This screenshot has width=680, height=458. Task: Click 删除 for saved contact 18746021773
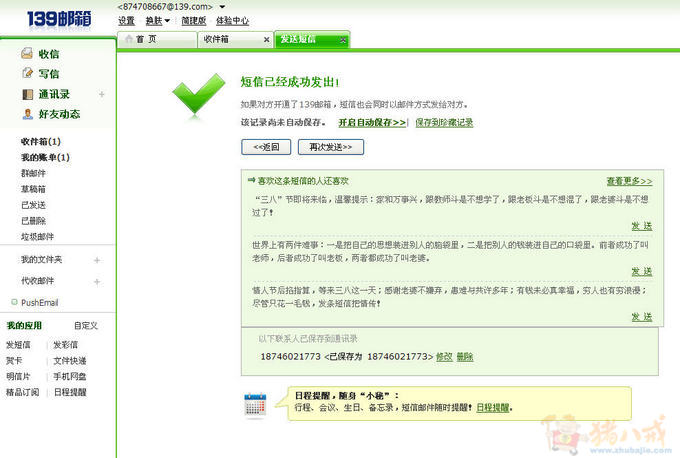465,357
